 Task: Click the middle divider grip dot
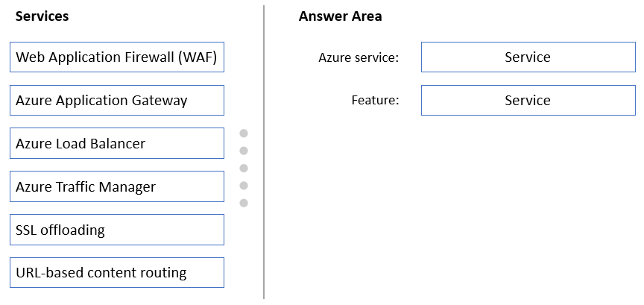(x=244, y=168)
